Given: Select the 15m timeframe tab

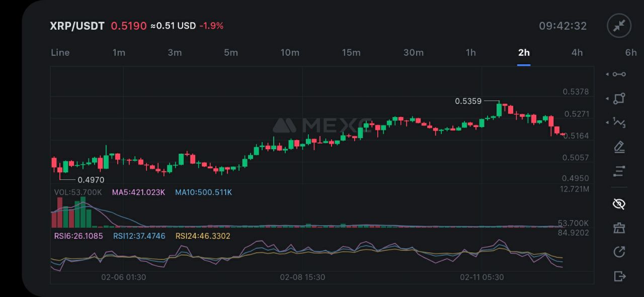Looking at the screenshot, I should click(x=351, y=53).
